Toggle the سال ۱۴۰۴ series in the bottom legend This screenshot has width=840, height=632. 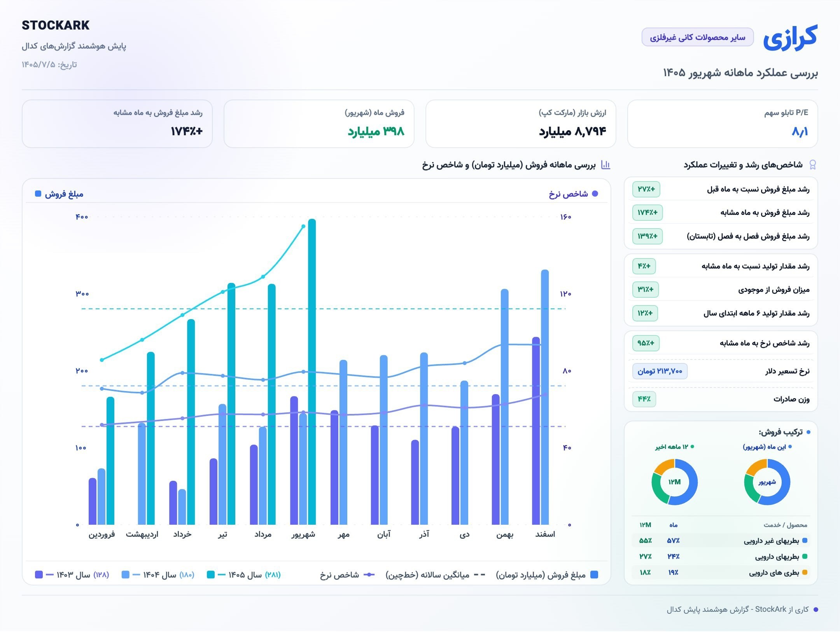(157, 574)
